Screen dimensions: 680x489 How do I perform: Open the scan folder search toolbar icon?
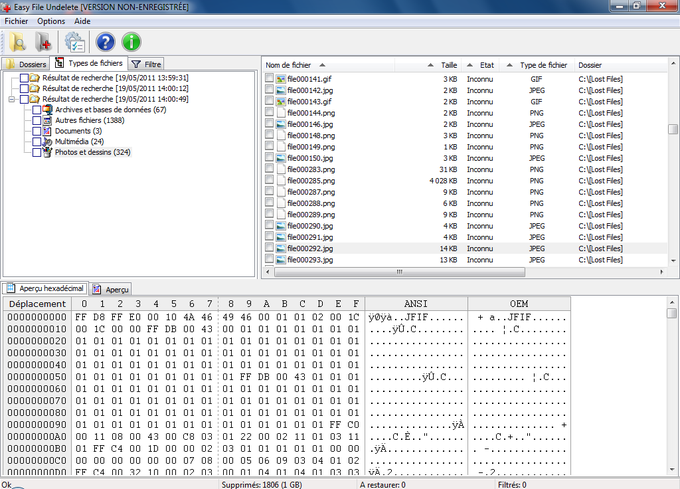point(17,42)
